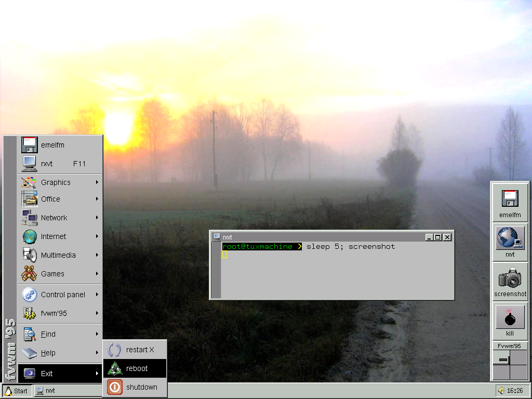This screenshot has height=399, width=532.
Task: Click the Graphics palette icon
Action: coord(29,182)
